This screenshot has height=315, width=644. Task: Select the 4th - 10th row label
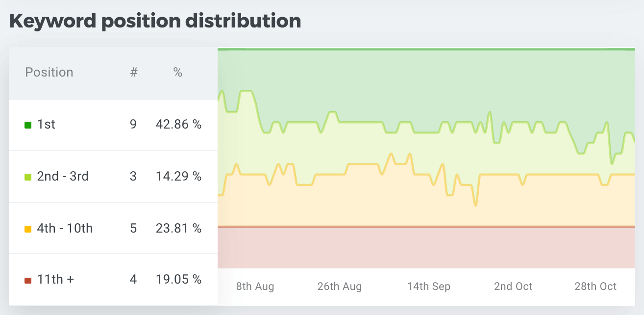[x=65, y=229]
